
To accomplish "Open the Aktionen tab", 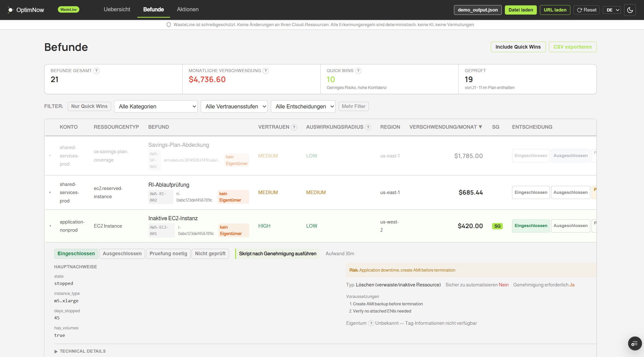I will 188,9.
